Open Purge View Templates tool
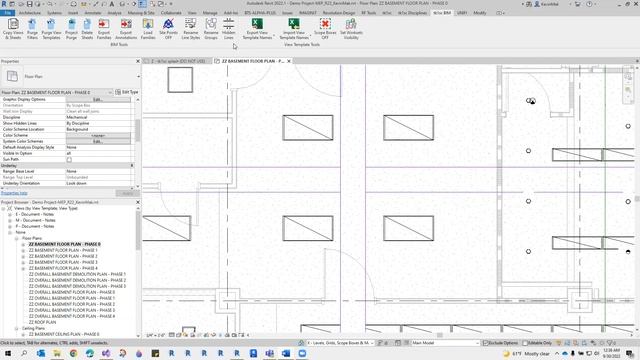Viewport: 640px width, 360px height. click(x=51, y=29)
